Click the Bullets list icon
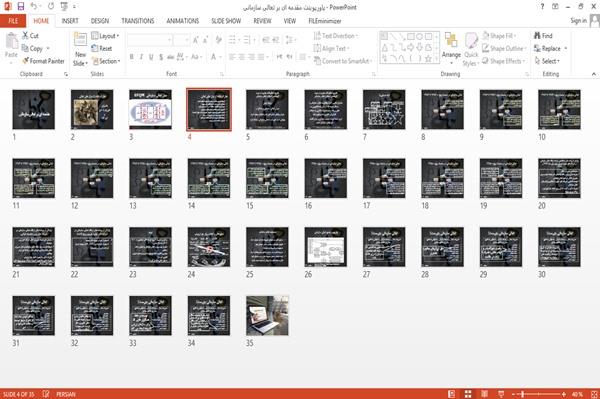This screenshot has width=600, height=399. 232,40
